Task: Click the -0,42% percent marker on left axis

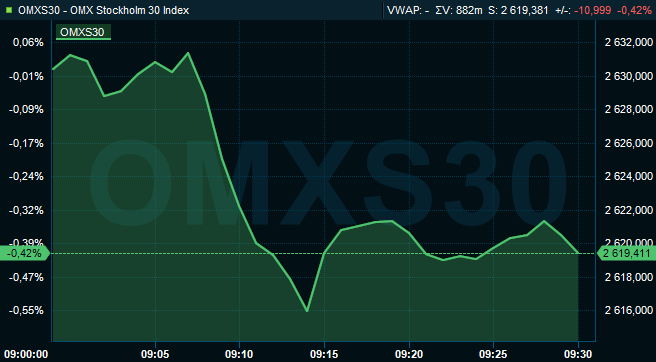Action: click(25, 254)
